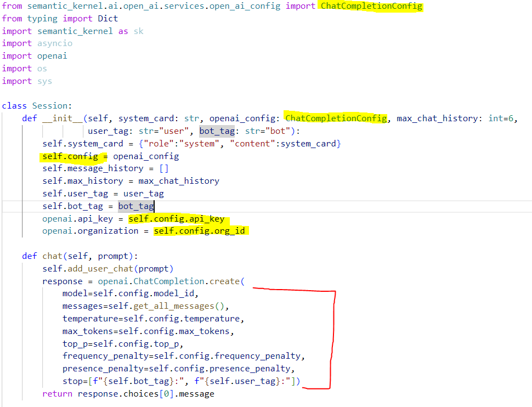Click the 'frequency_penalty' argument line
The height and width of the screenshot is (407, 532).
184,356
